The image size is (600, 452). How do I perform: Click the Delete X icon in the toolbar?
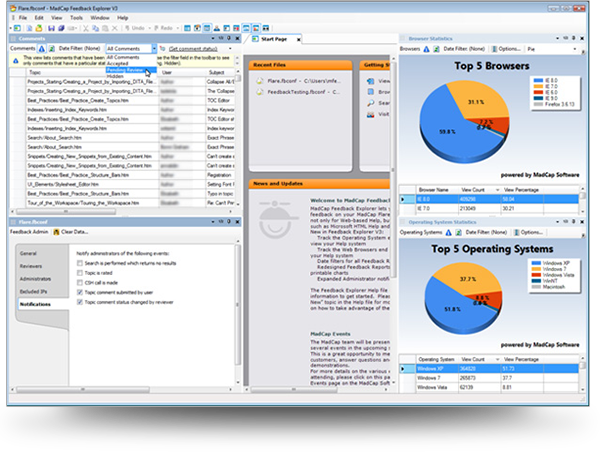point(114,28)
